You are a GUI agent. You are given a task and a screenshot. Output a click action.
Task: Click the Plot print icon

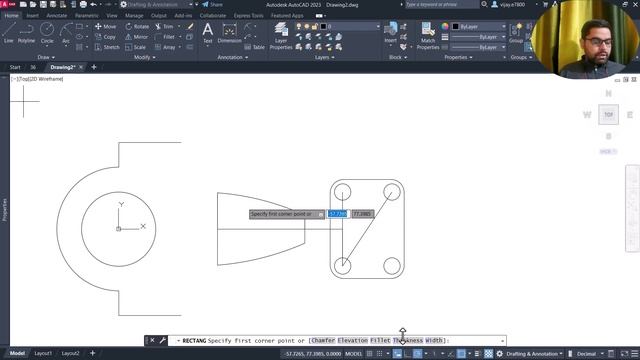(83, 4)
